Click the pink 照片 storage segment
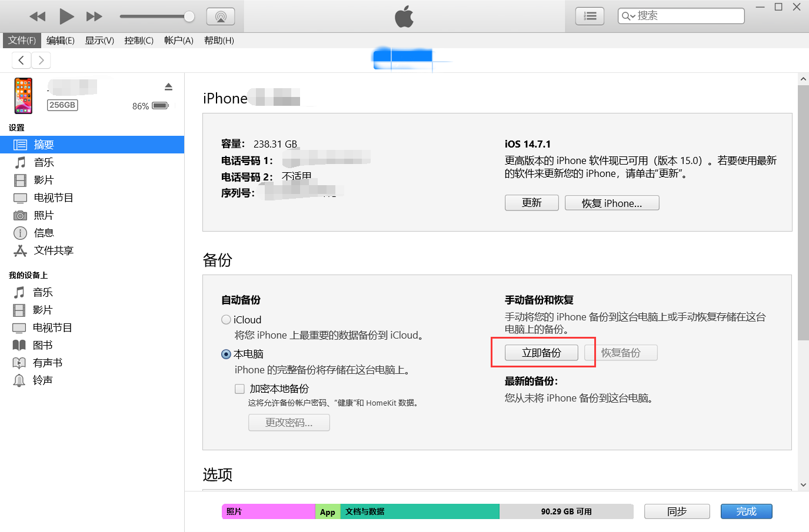809x532 pixels. [x=268, y=511]
